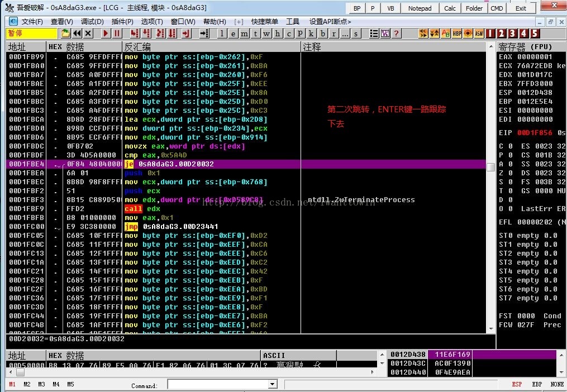This screenshot has height=392, width=567.
Task: Click the Pause execution icon
Action: click(x=117, y=34)
